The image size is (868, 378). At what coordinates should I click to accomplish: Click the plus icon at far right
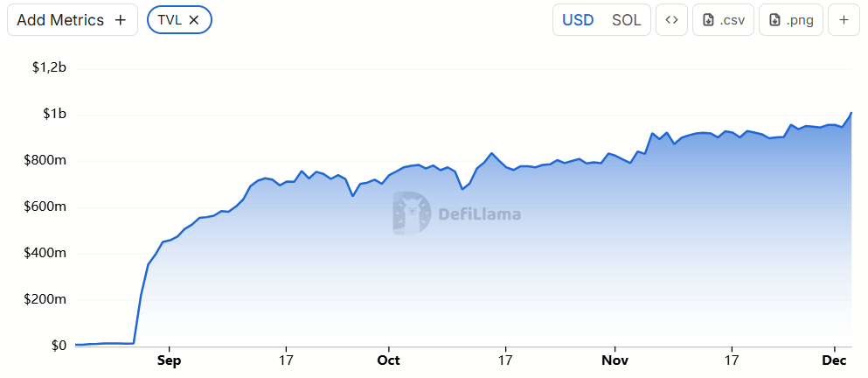click(x=844, y=20)
